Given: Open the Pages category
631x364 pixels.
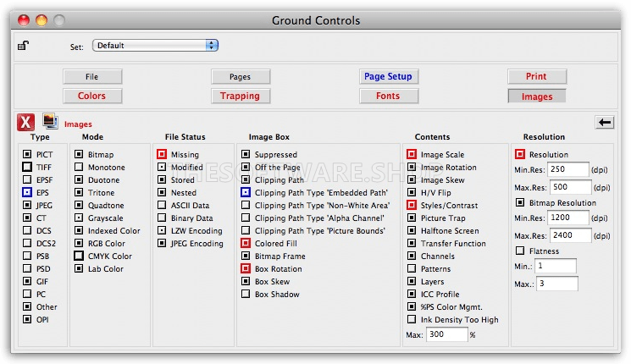Looking at the screenshot, I should [241, 76].
